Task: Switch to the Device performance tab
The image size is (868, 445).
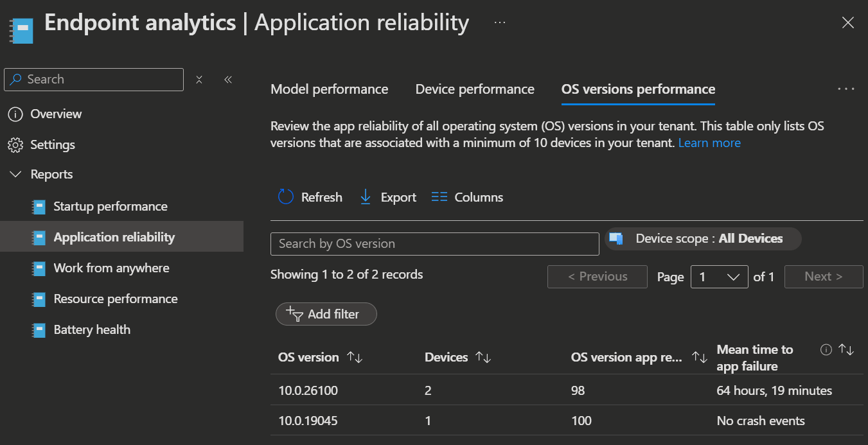Action: click(x=475, y=89)
